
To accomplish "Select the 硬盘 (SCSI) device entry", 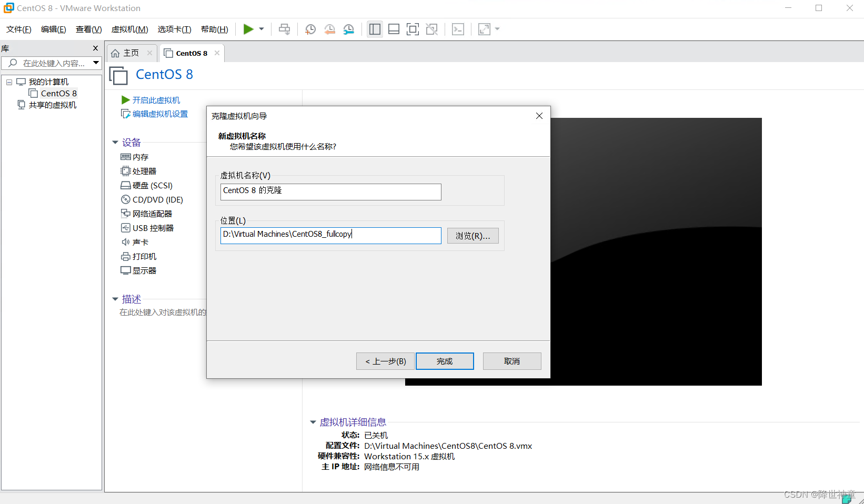I will (x=147, y=185).
